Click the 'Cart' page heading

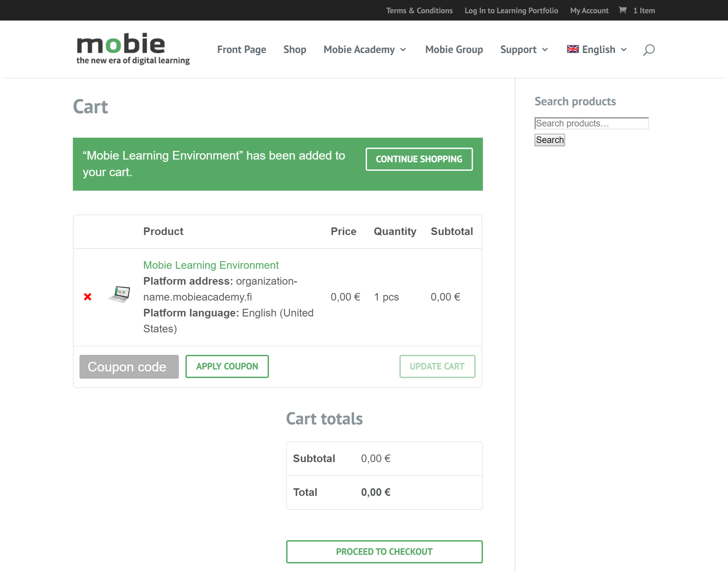coord(91,107)
